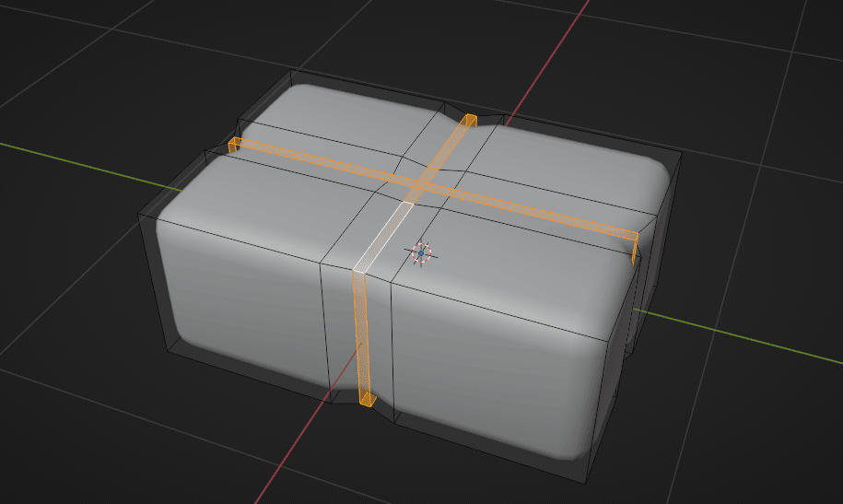Select the orange end face on the left edge
This screenshot has width=843, height=504.
pyautogui.click(x=234, y=144)
